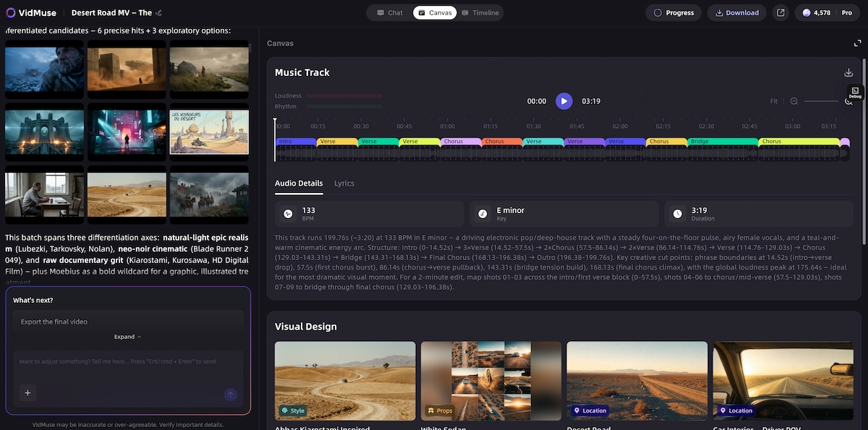Click the Music Track heading
The height and width of the screenshot is (430, 868).
pos(302,72)
